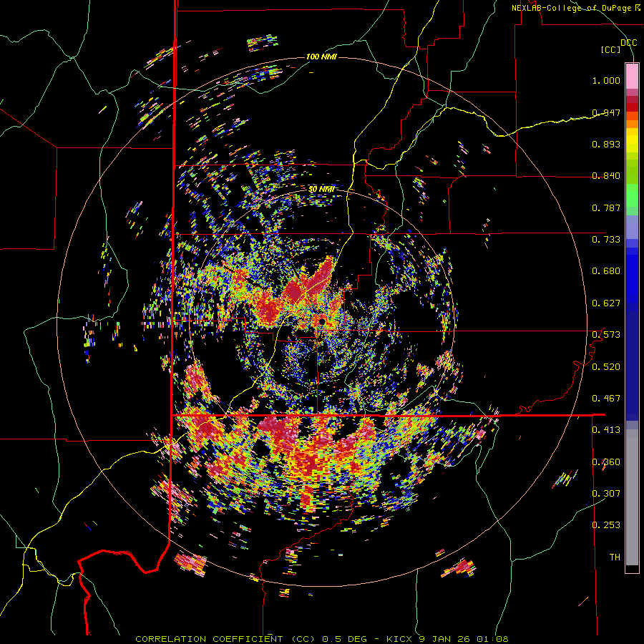Click the 0.893 scale value
644x644 pixels.
click(606, 144)
